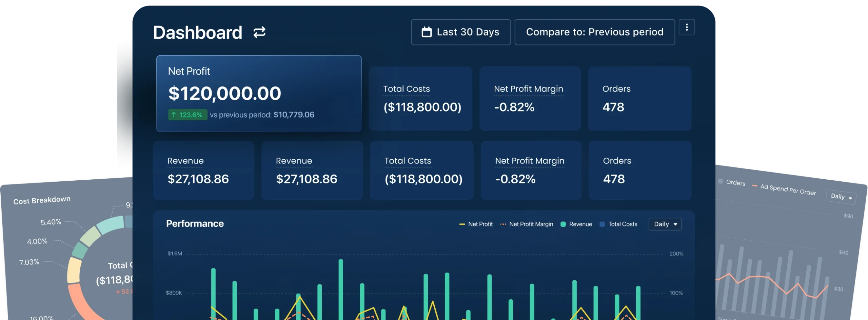
Task: Click the $1.6M axis label in Performance
Action: (175, 254)
